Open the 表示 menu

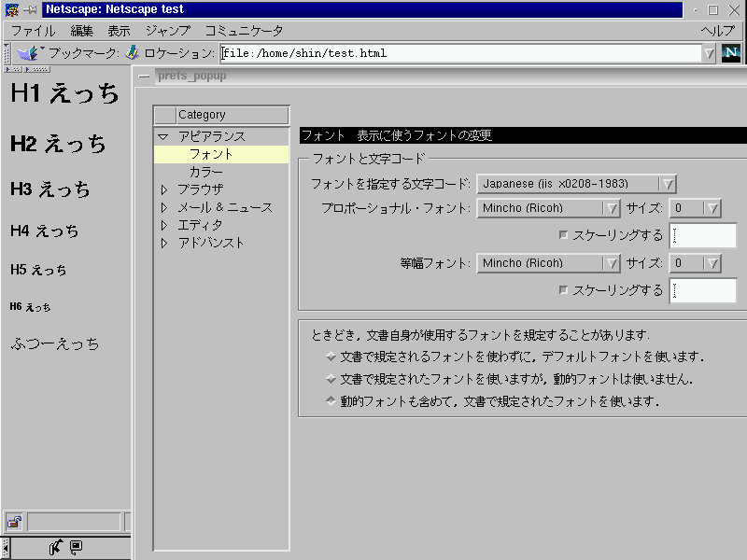pos(119,31)
